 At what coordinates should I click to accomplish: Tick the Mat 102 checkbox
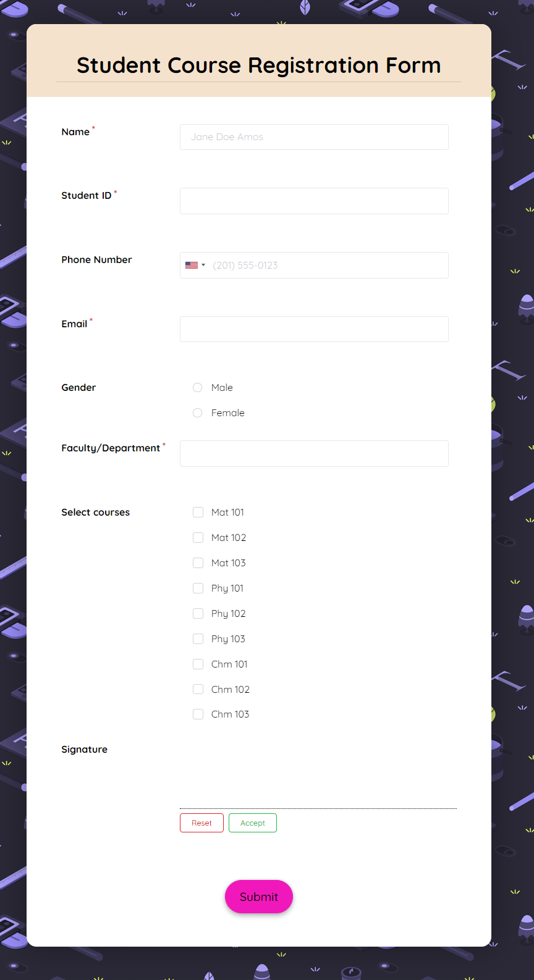click(198, 538)
